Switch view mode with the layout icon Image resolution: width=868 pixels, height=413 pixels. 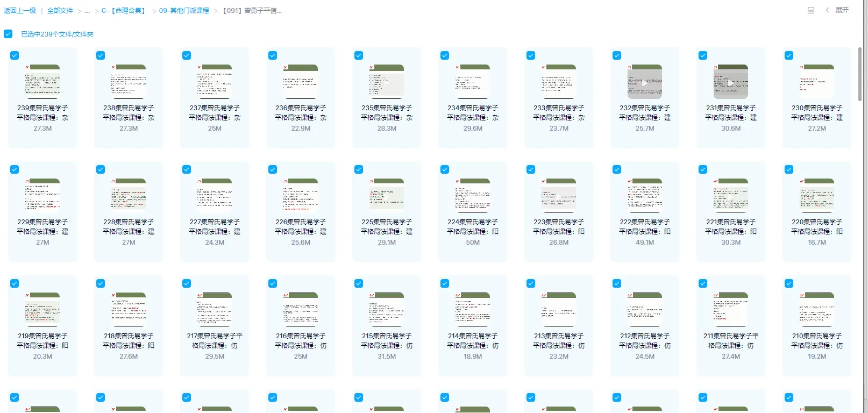[x=811, y=10]
